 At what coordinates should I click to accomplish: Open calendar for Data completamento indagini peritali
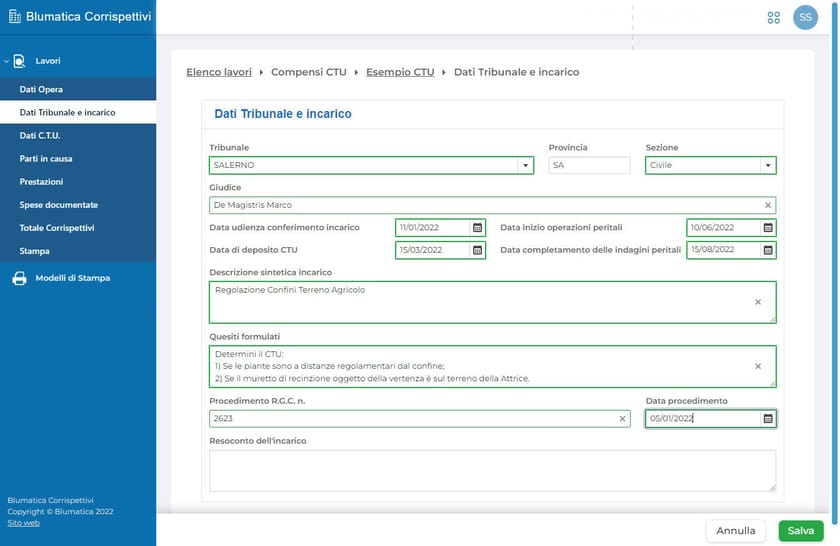tap(768, 250)
